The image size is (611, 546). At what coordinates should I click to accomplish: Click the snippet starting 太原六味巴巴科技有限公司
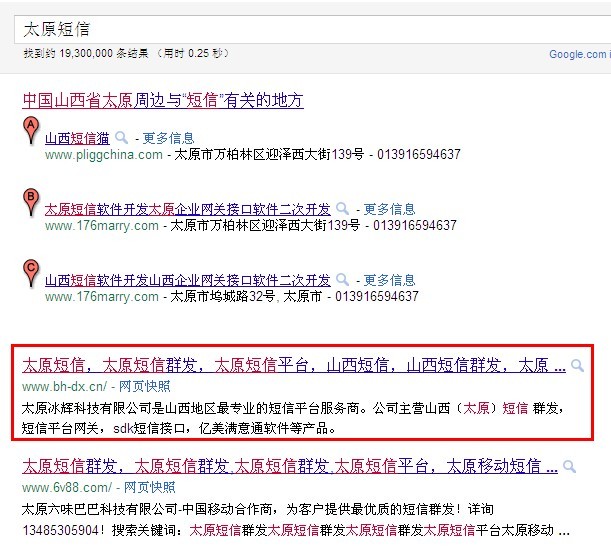click(295, 520)
